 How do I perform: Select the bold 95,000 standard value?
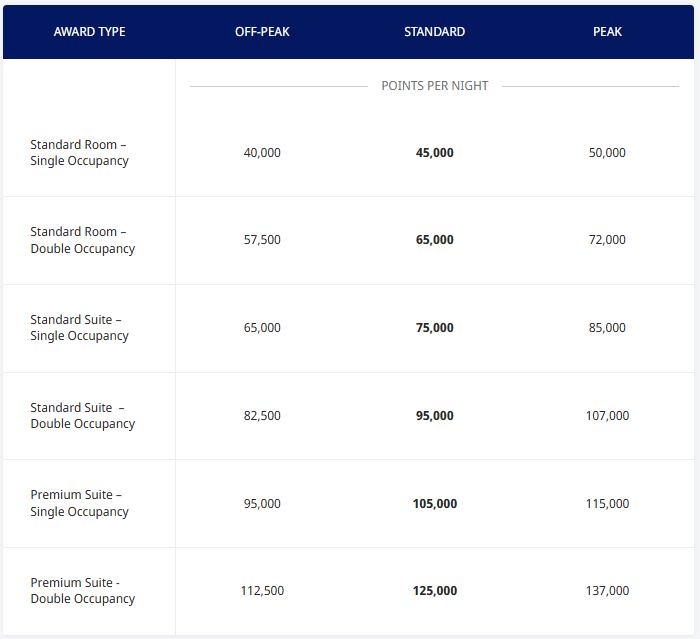coord(435,416)
